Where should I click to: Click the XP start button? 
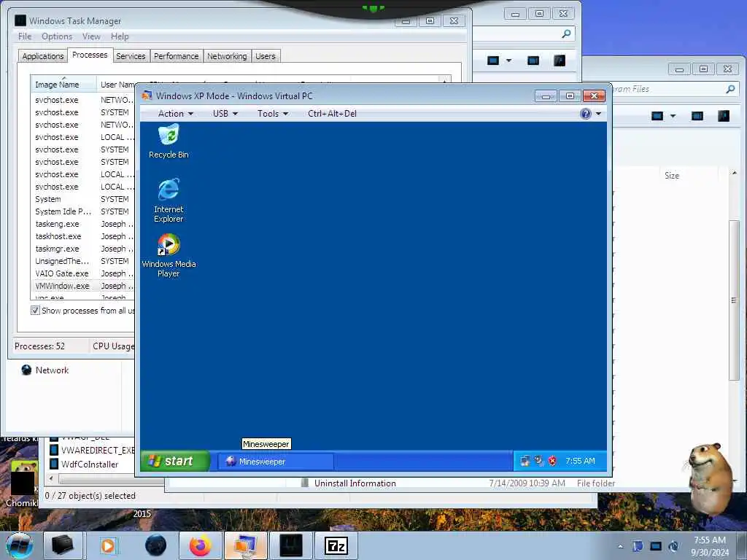[174, 461]
